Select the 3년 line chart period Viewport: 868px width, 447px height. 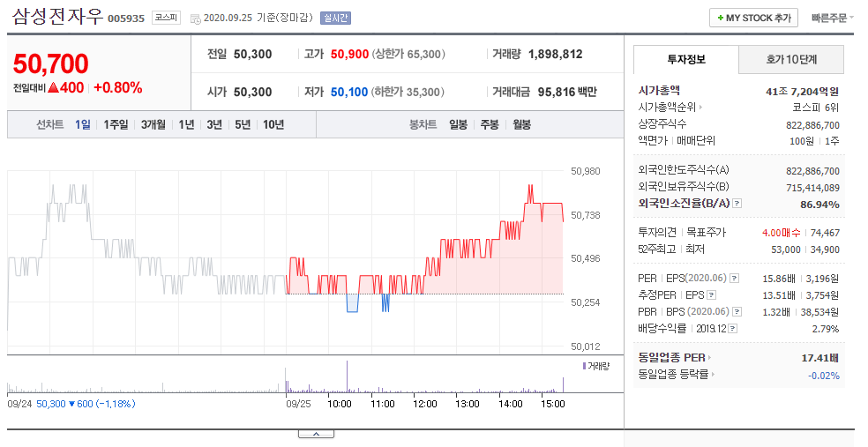coord(214,124)
